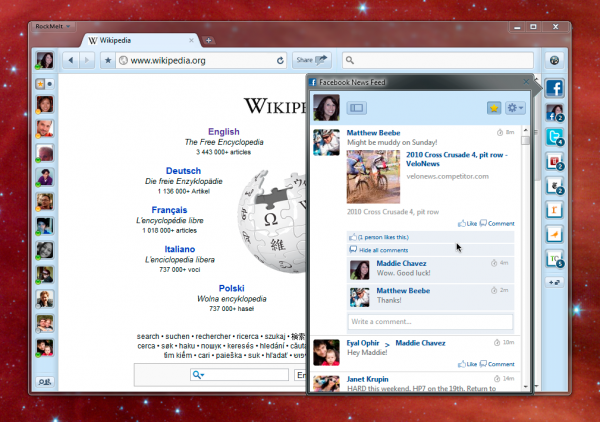Click Matthew Beebe's cyclist avatar on his post

pos(326,142)
